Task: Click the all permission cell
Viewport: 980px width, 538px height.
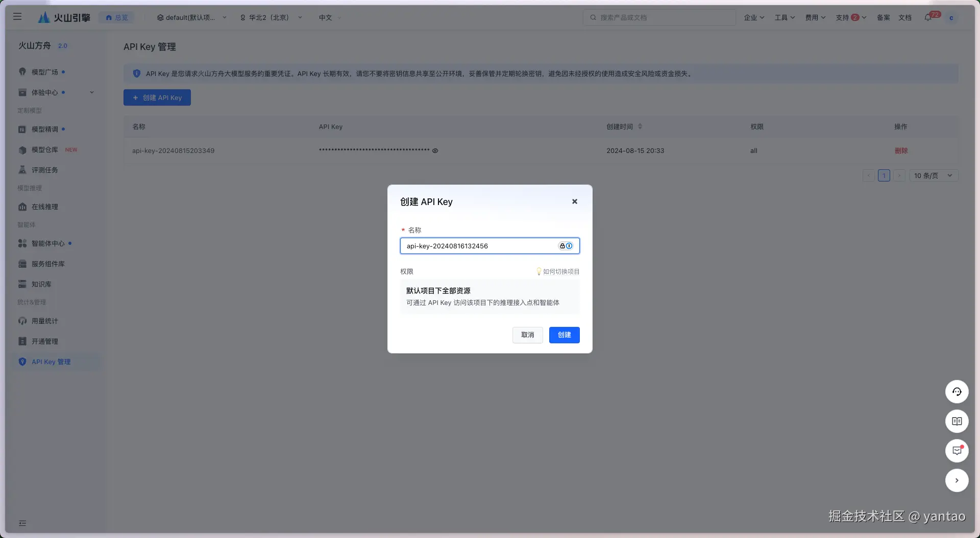Action: (754, 150)
